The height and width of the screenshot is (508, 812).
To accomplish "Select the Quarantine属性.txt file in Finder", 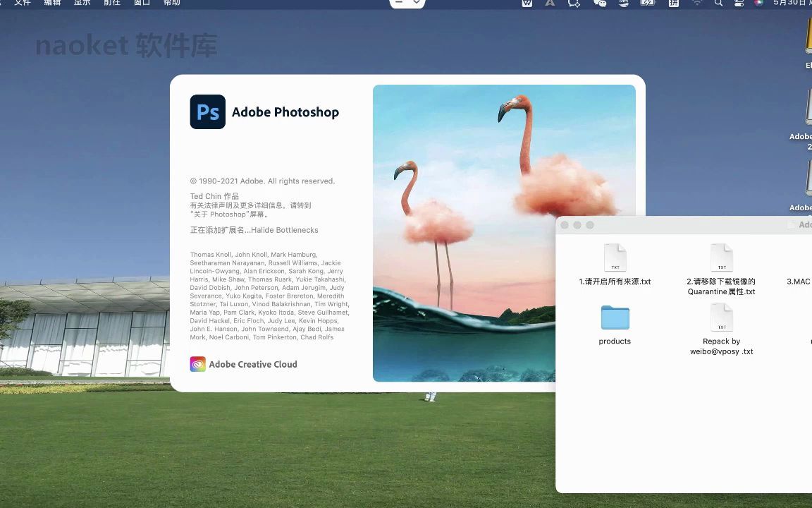I will [721, 270].
